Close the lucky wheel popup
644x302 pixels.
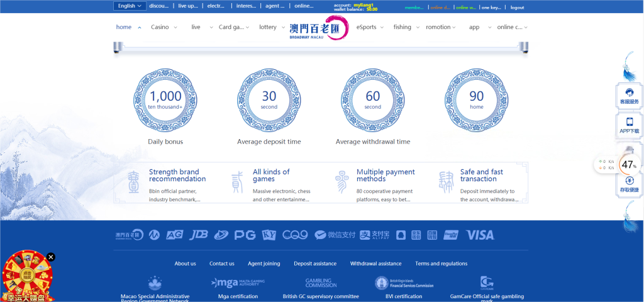click(51, 257)
